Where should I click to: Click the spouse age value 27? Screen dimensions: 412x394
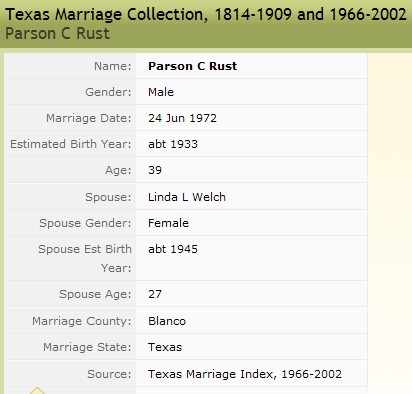click(155, 294)
